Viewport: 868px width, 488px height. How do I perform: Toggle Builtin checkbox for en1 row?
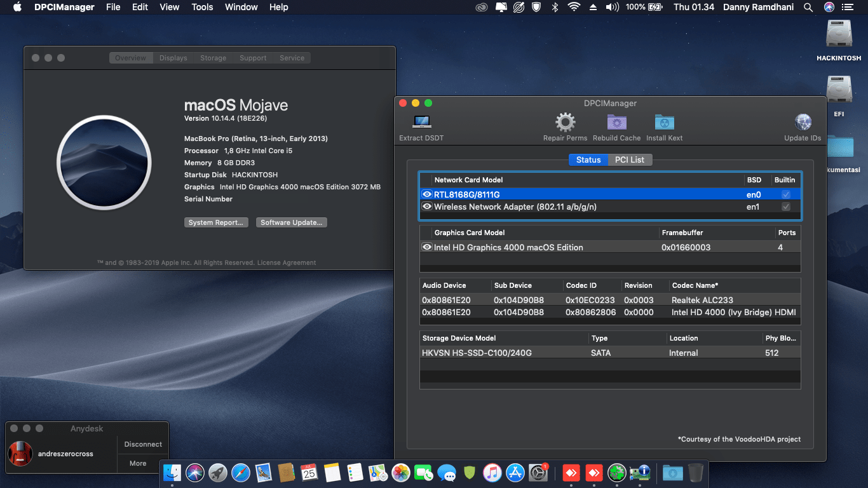(x=786, y=207)
